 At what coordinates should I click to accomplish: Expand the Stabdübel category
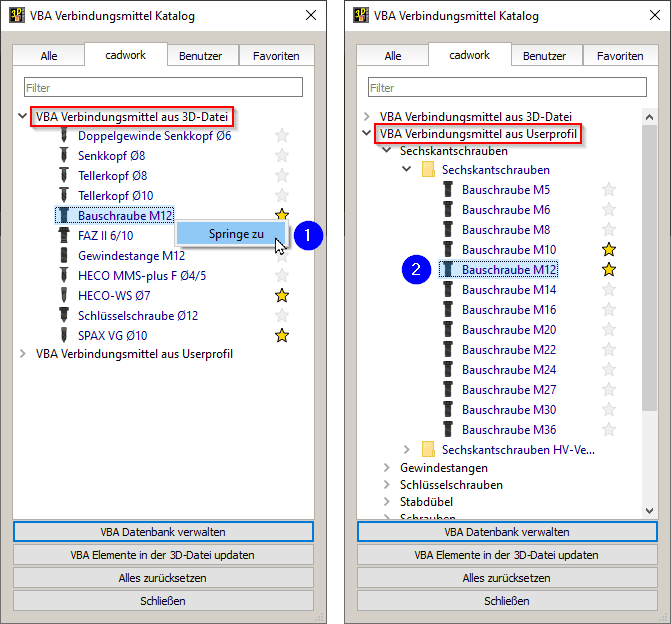[x=389, y=502]
